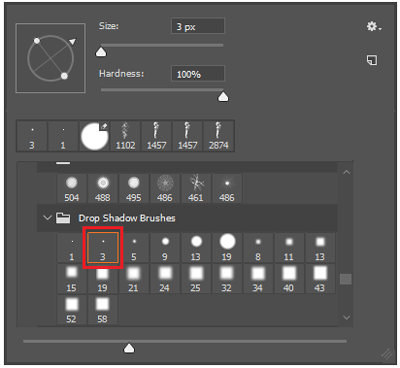Collapse the Drop Shadow Brushes group chevron
400x368 pixels.
(x=47, y=218)
